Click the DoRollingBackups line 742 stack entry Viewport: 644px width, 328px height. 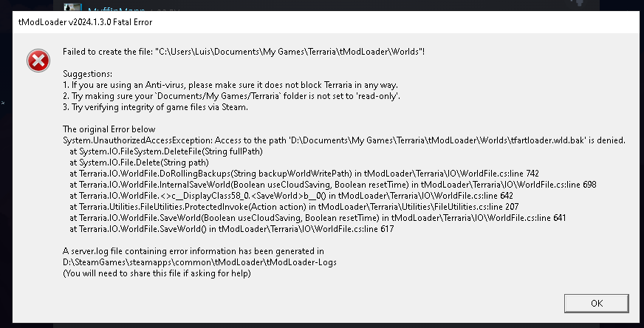coord(304,174)
